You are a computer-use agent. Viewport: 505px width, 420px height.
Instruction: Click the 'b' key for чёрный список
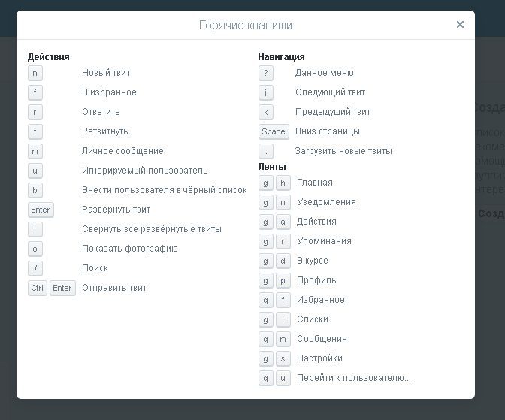point(35,190)
